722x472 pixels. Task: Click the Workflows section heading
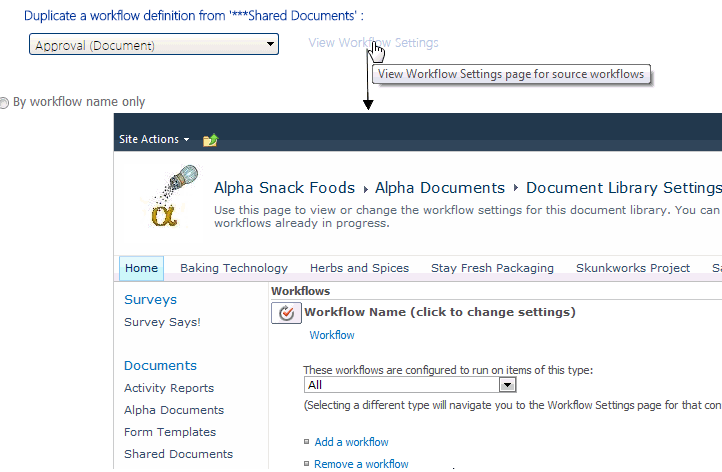(x=301, y=291)
